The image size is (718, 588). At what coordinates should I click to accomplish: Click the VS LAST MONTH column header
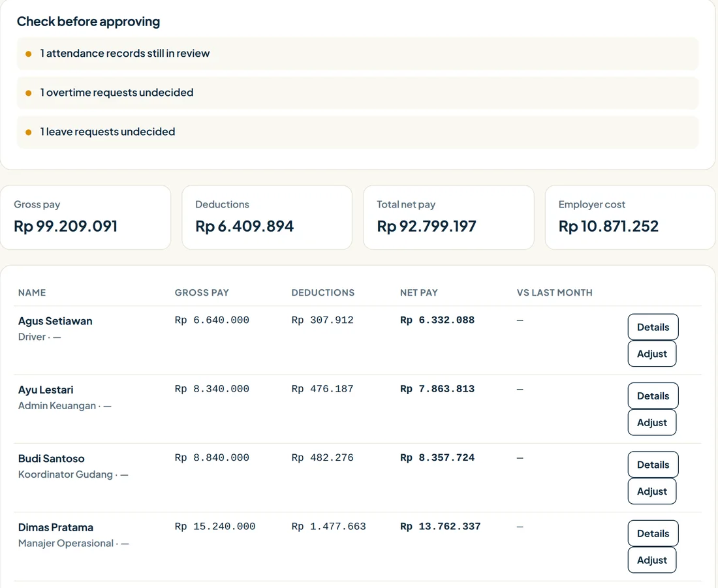pyautogui.click(x=555, y=292)
